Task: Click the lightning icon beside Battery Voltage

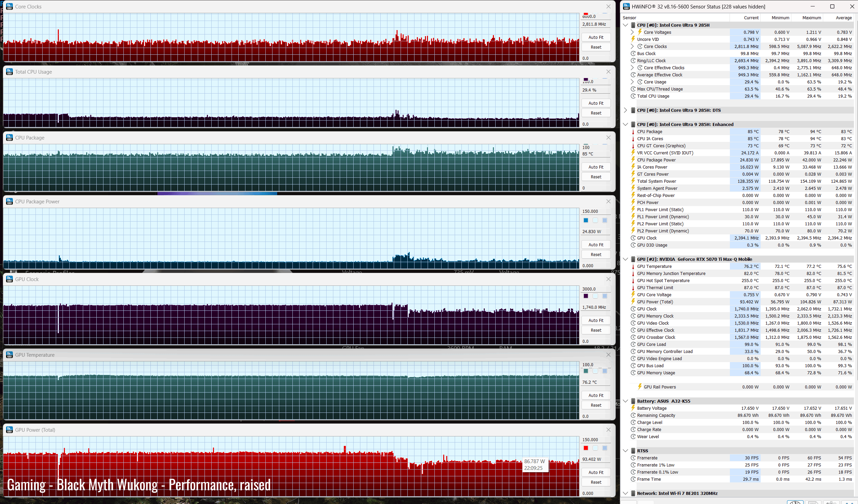Action: [633, 408]
